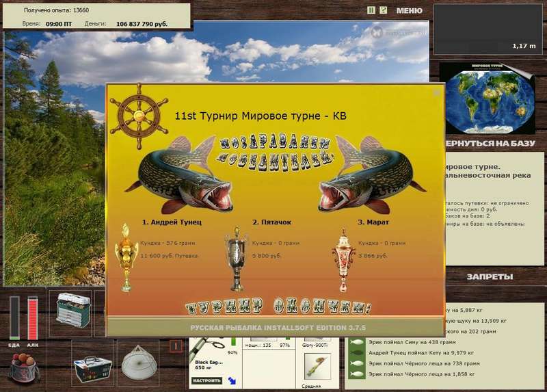Click the game time 09:00 ПТ
Viewport: 547px width, 392px height.
pos(59,24)
